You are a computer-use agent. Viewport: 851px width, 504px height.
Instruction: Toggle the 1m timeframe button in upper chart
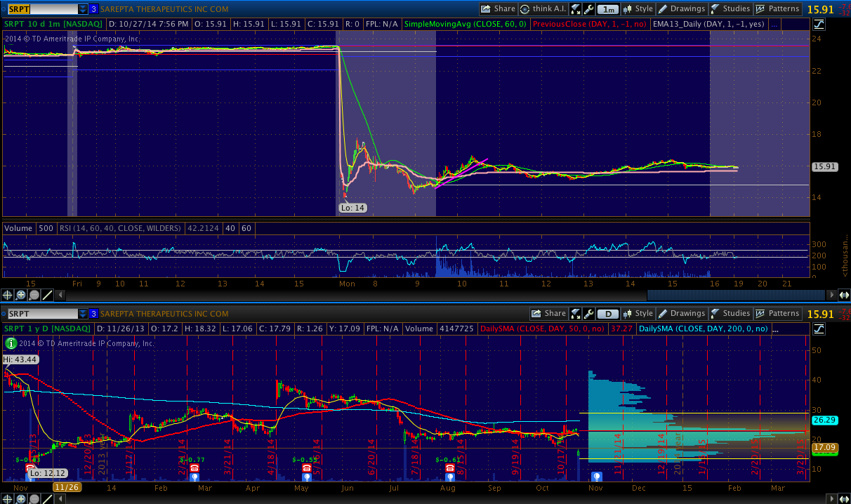607,9
